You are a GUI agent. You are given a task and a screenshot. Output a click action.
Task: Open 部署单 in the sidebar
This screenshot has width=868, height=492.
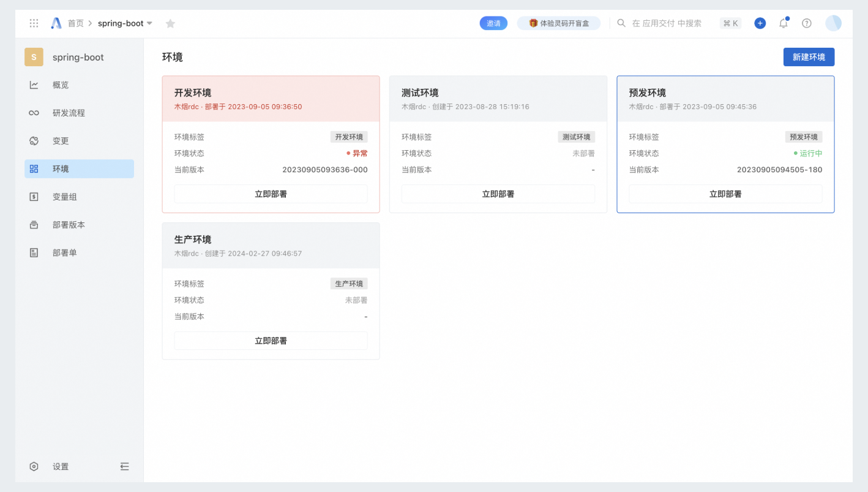coord(79,252)
